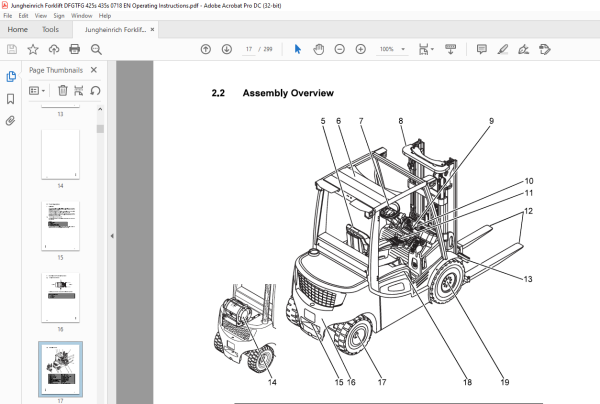This screenshot has height=404, width=600.
Task: Select the highlight text pen tool
Action: click(503, 49)
